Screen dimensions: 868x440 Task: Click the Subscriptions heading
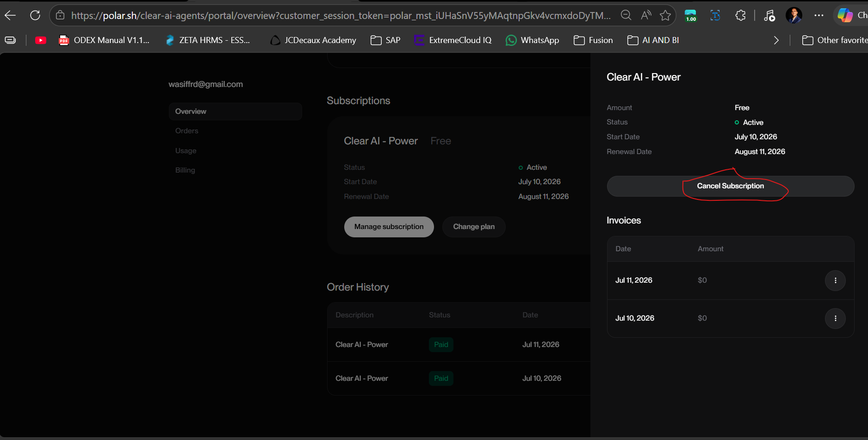358,101
